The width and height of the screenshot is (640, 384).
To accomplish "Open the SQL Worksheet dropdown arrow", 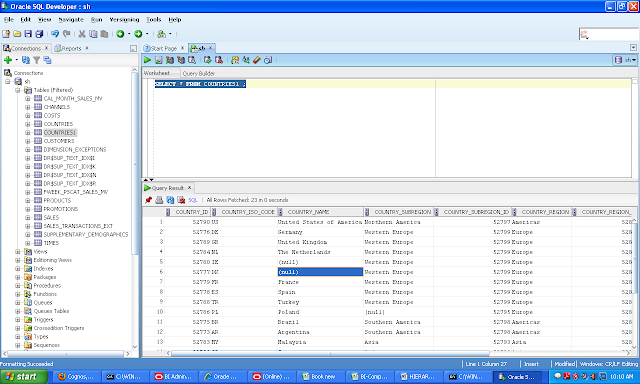I will tap(170, 34).
